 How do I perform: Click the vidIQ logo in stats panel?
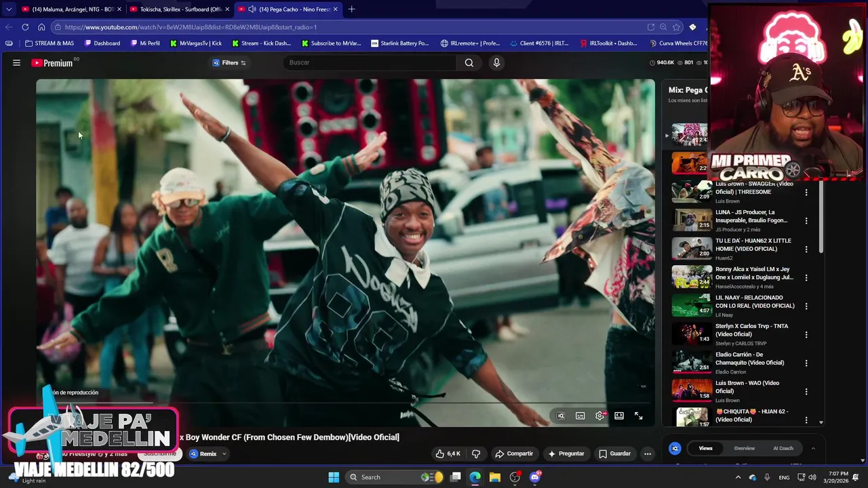pos(675,448)
